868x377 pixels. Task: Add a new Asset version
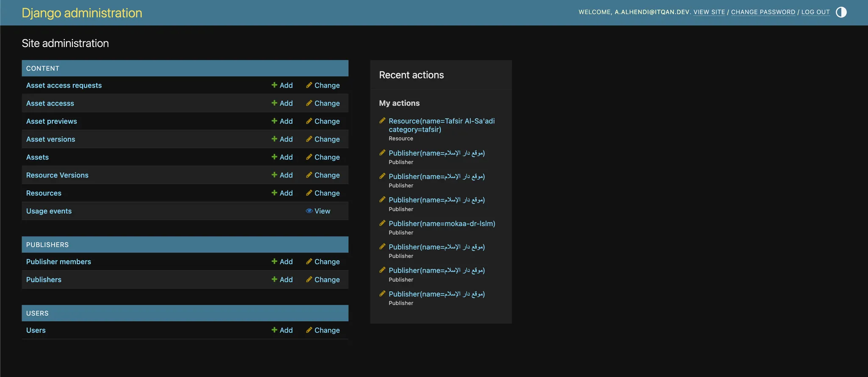tap(282, 139)
